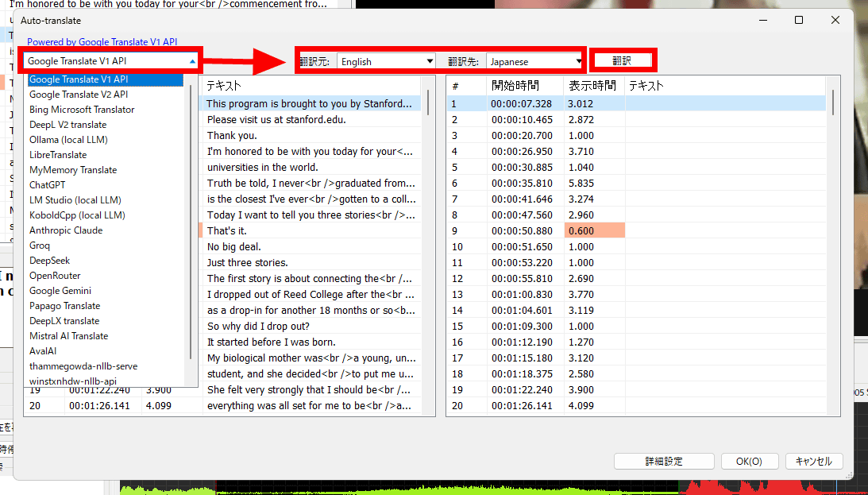The width and height of the screenshot is (868, 495).
Task: Click the source text list scrollbar
Action: (428, 101)
